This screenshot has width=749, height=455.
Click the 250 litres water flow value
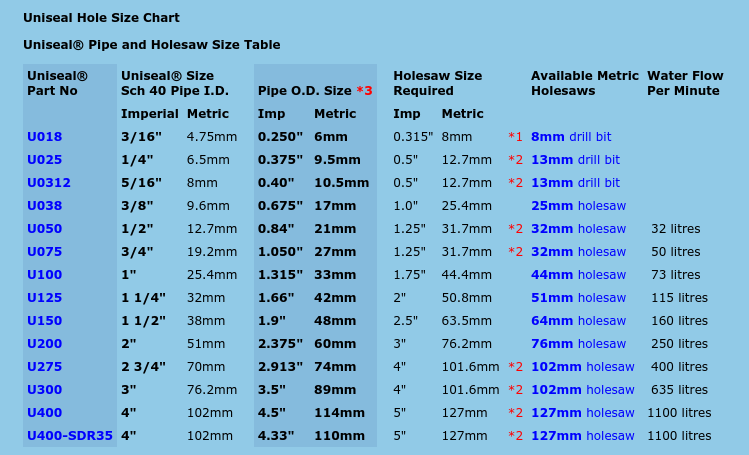(x=679, y=344)
